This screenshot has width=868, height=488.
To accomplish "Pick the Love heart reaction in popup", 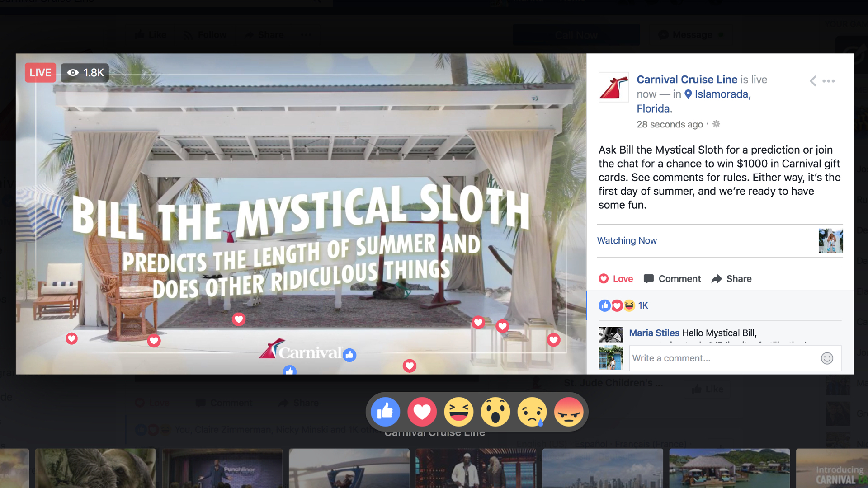I will point(422,412).
